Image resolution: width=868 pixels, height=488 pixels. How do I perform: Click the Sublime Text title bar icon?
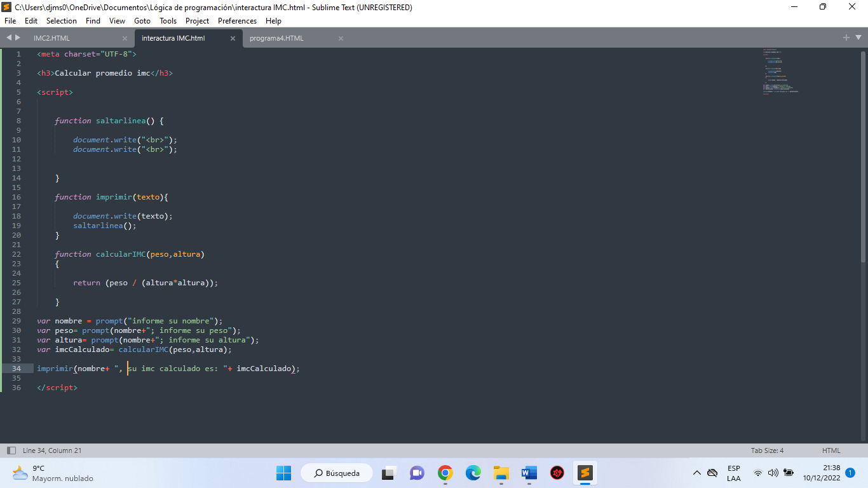click(x=7, y=8)
